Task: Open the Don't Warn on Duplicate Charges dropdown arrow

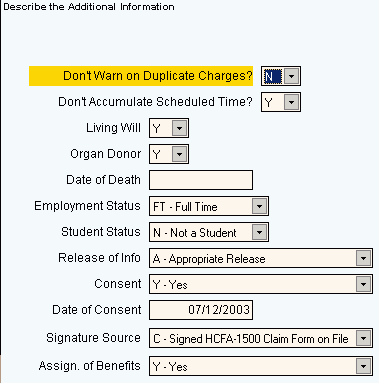Action: (291, 76)
